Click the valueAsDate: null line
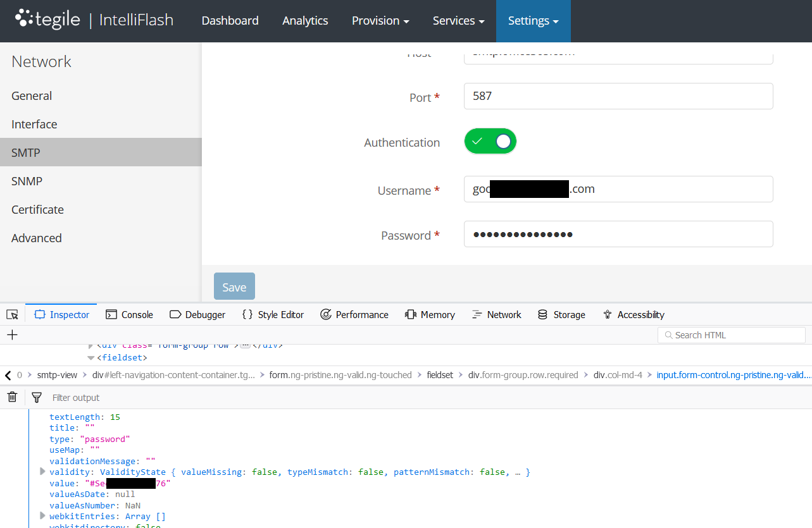Screen dimensions: 812x528 coord(92,494)
